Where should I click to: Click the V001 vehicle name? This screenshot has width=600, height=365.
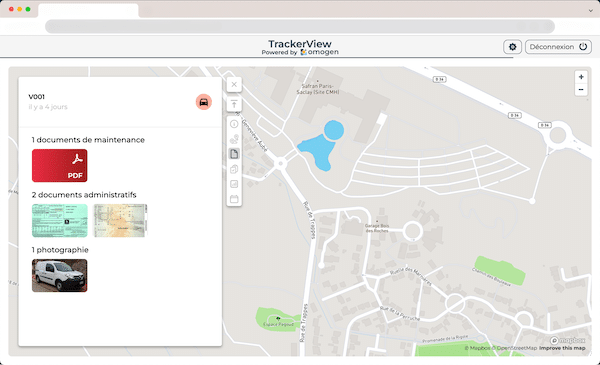37,97
